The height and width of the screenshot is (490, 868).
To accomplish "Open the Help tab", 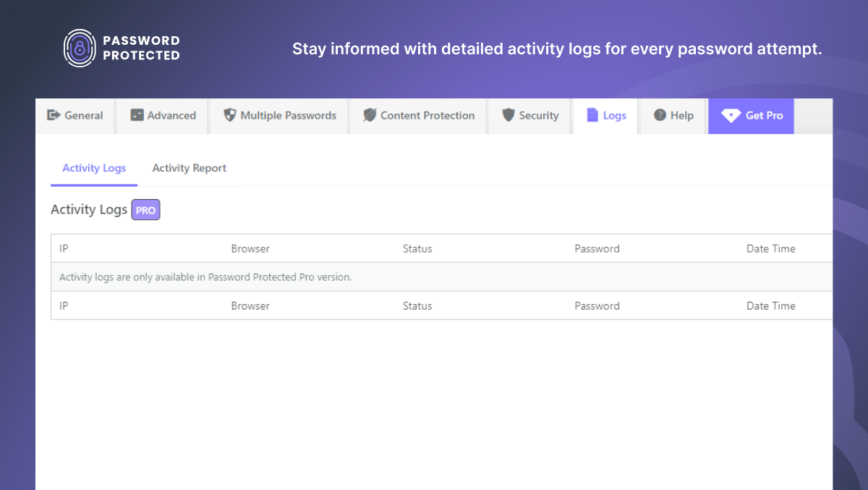I will tap(673, 116).
